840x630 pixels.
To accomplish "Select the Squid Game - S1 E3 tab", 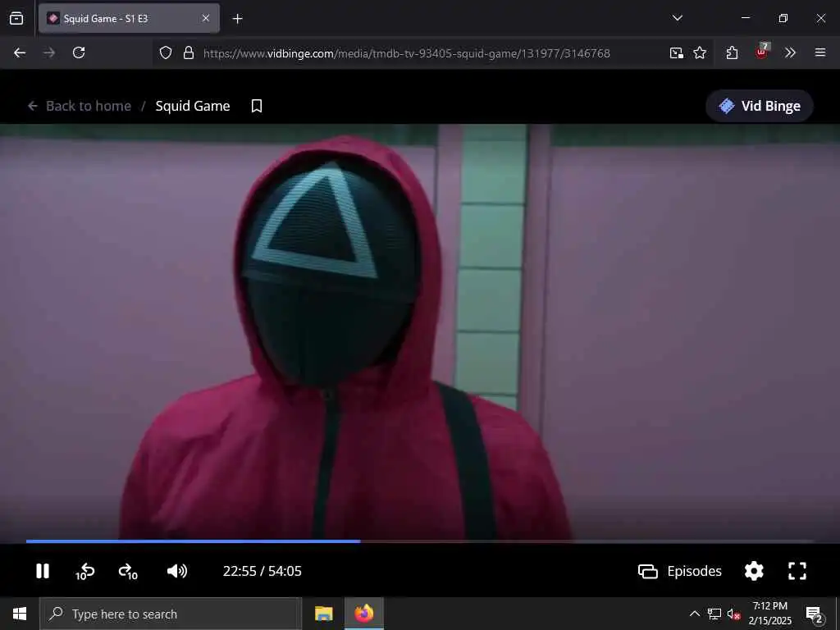I will pyautogui.click(x=129, y=19).
